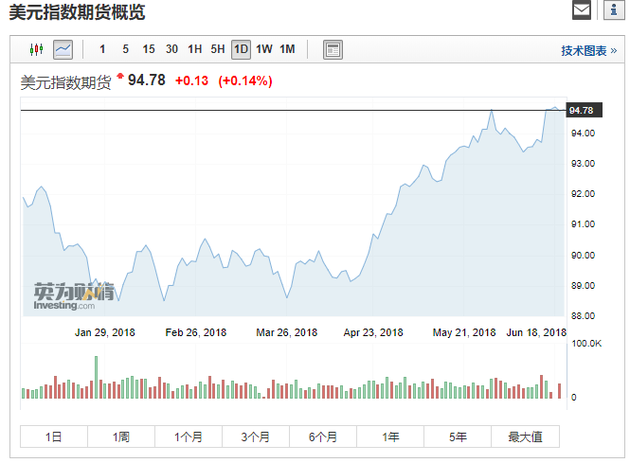Select the 1W weekly interval

(x=264, y=49)
